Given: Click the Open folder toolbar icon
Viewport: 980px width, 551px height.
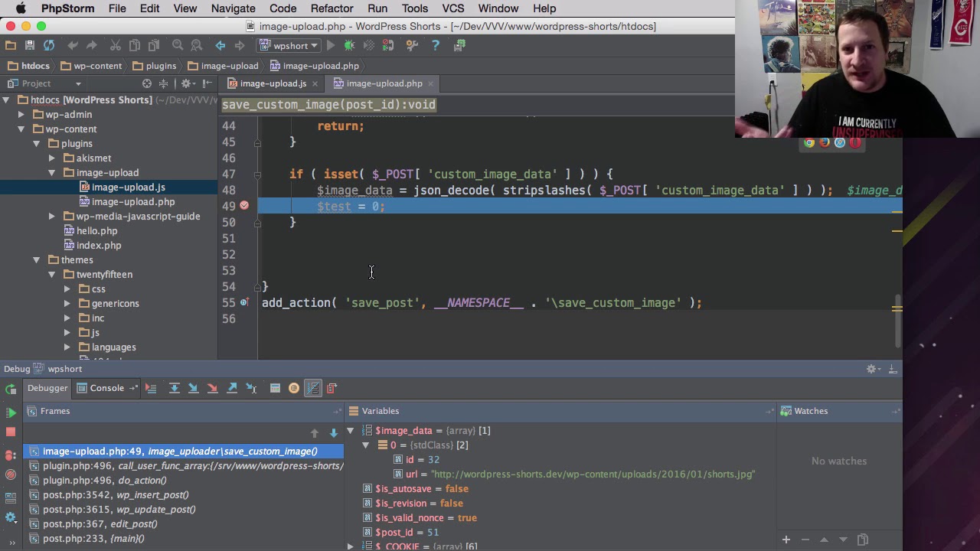Looking at the screenshot, I should click(x=11, y=46).
